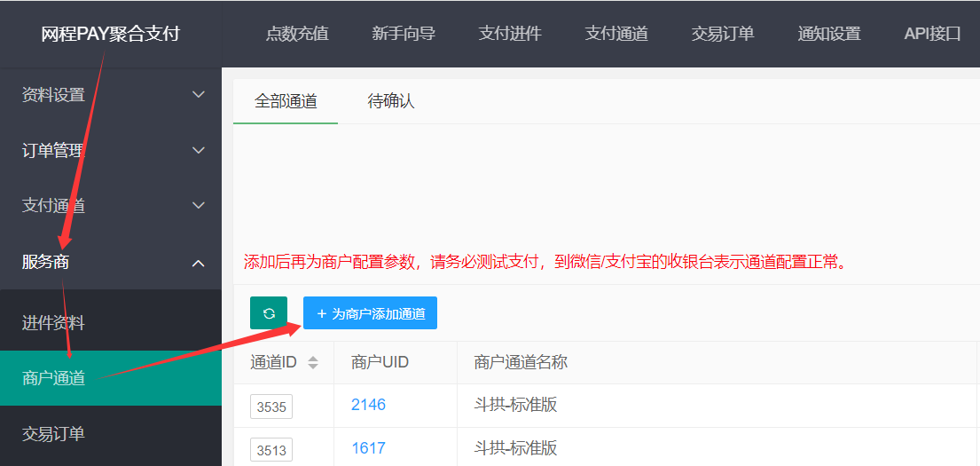980x466 pixels.
Task: Expand the 支付通道 sidebar group
Action: (x=110, y=206)
